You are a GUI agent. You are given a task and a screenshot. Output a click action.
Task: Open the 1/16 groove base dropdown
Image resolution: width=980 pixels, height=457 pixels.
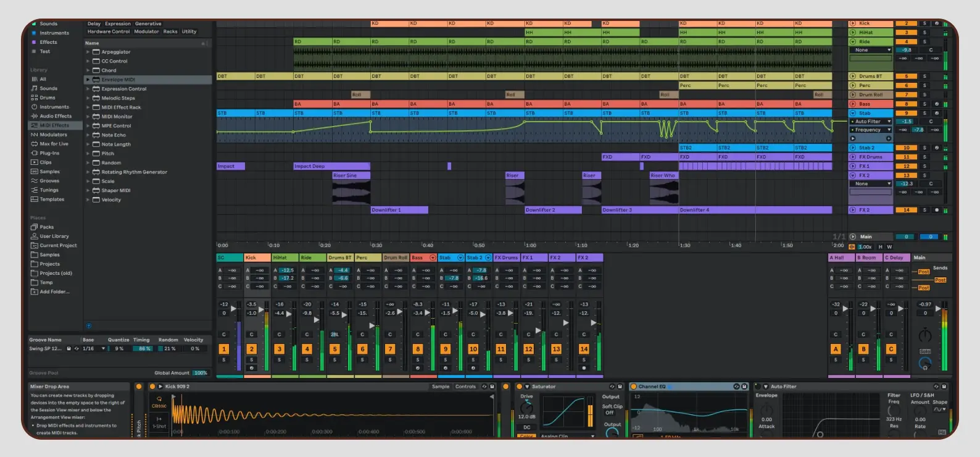pyautogui.click(x=94, y=349)
